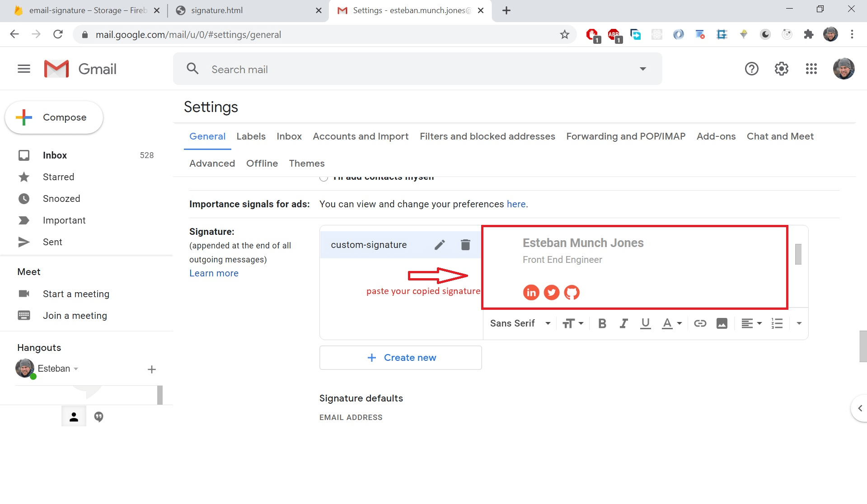Switch to the Filters and blocked addresses tab
Viewport: 867px width, 504px height.
[487, 136]
